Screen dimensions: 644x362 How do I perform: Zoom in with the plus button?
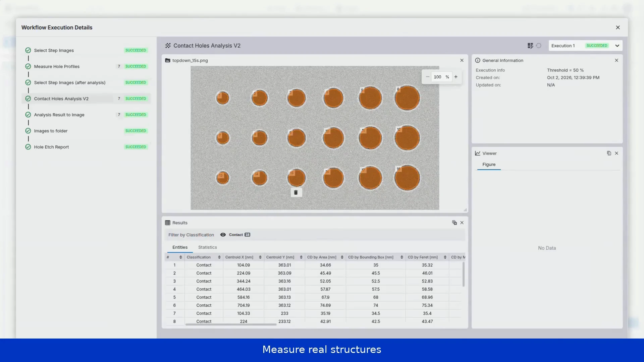pos(456,77)
